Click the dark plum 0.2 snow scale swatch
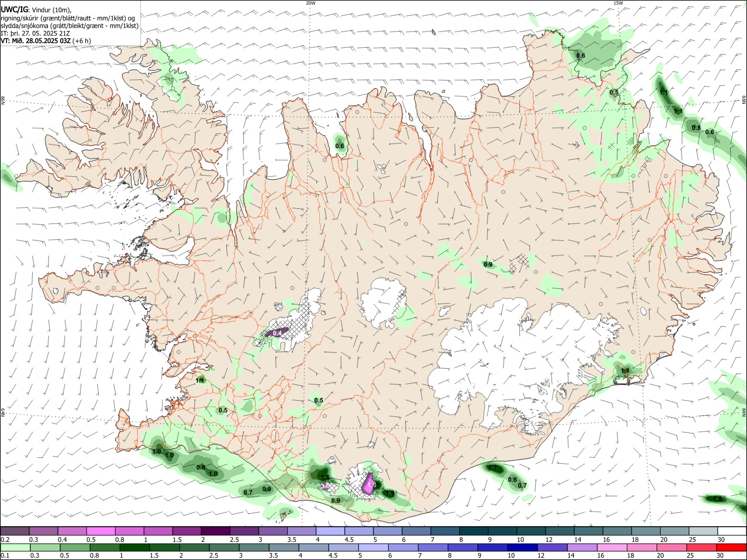The width and height of the screenshot is (747, 560). pyautogui.click(x=15, y=531)
